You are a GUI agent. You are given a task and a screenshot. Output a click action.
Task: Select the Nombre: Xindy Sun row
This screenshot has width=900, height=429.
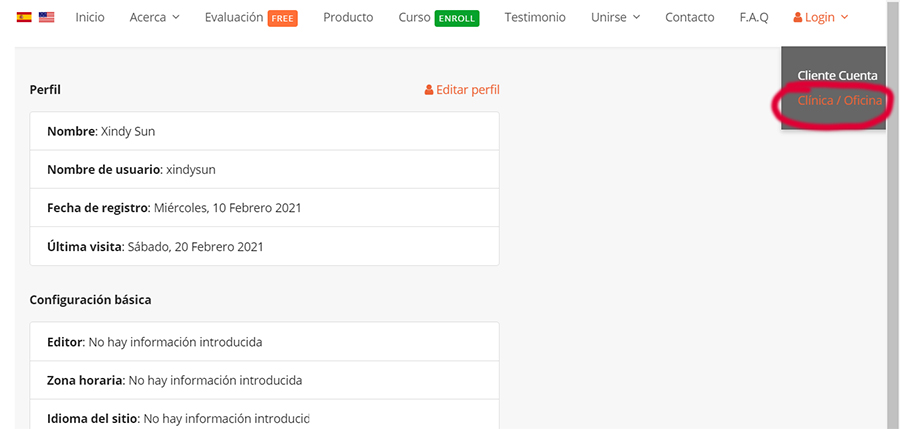(x=265, y=131)
